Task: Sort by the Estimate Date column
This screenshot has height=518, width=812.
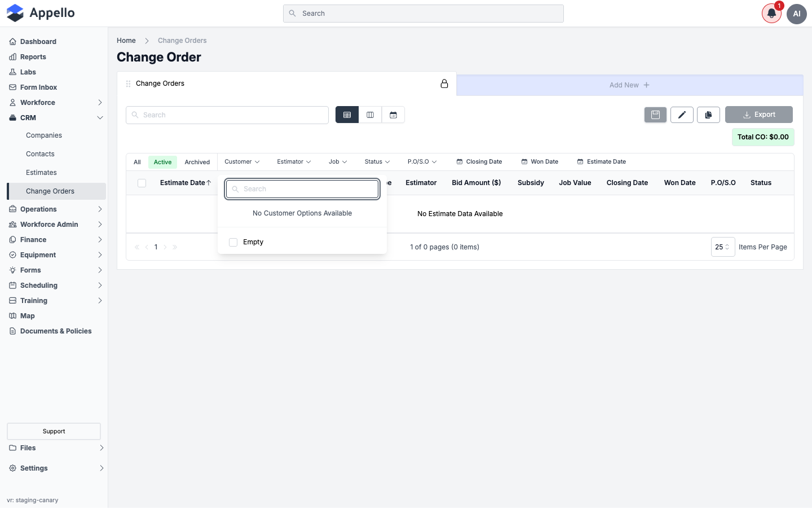Action: [x=186, y=183]
